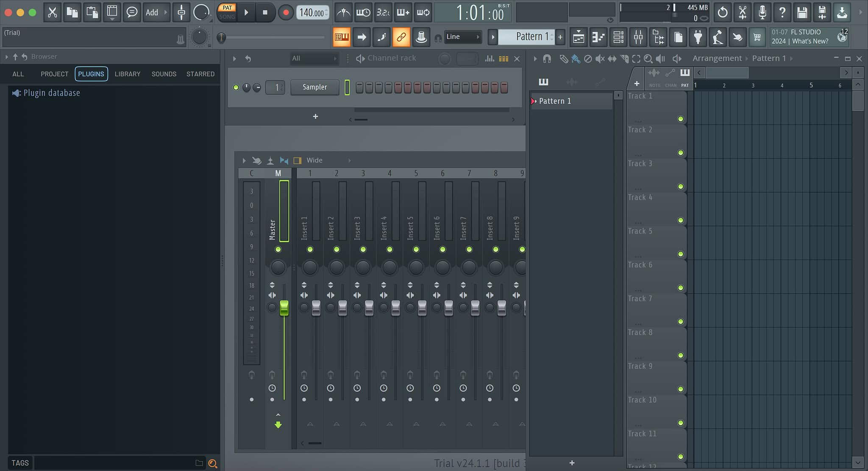Enable snap magnet in the playlist toolbar
The width and height of the screenshot is (868, 471).
tap(547, 59)
